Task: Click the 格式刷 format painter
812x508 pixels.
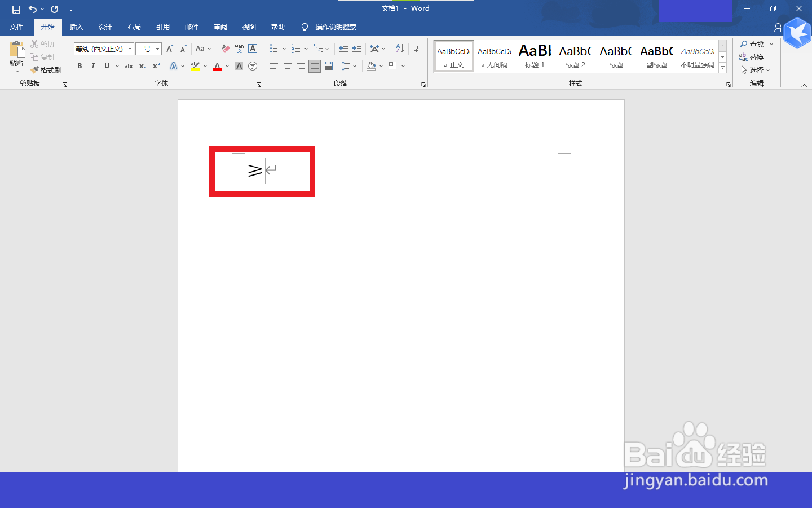Action: coord(46,71)
